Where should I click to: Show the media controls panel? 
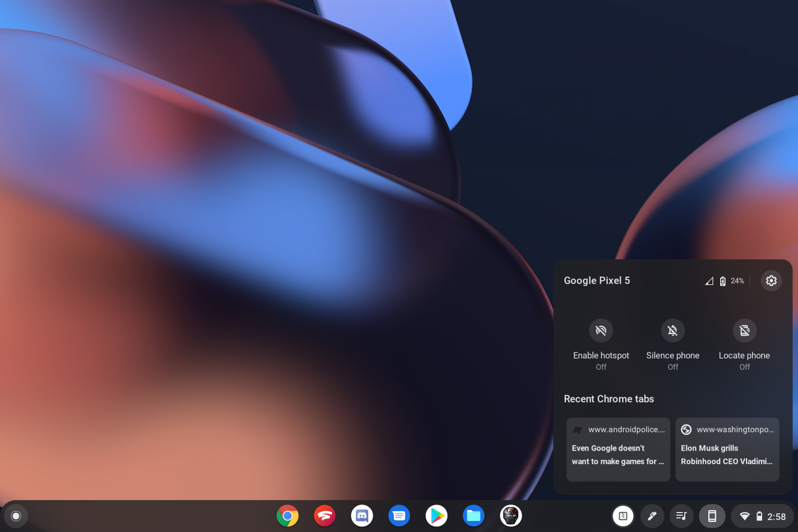(x=681, y=516)
